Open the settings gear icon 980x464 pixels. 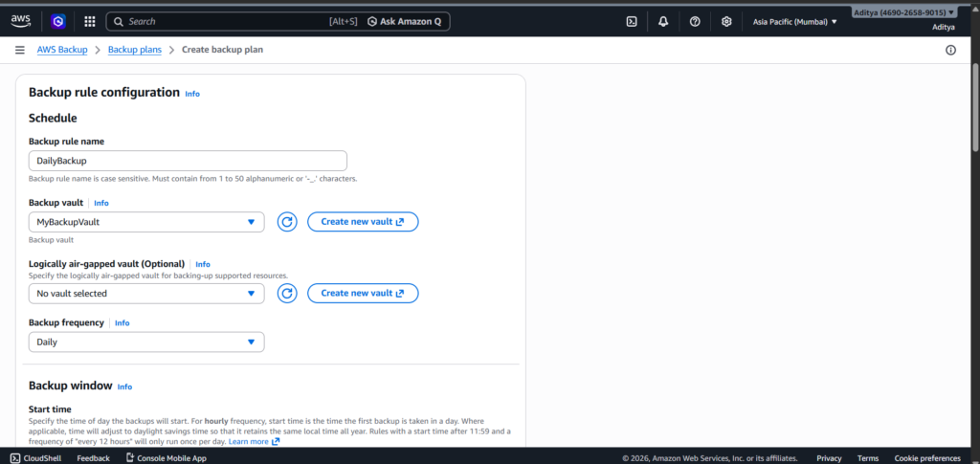(x=726, y=21)
